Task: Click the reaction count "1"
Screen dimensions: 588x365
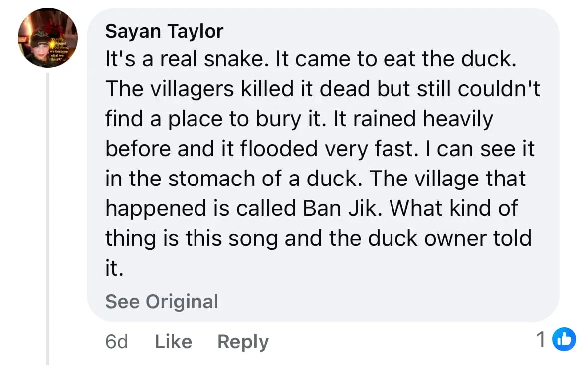Action: click(540, 339)
